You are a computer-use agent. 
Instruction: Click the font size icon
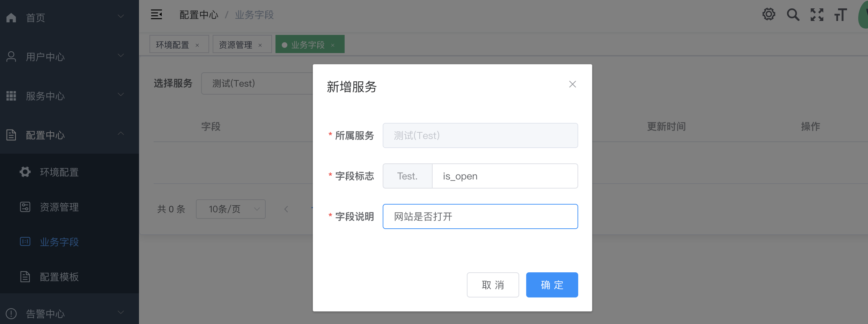pyautogui.click(x=841, y=15)
